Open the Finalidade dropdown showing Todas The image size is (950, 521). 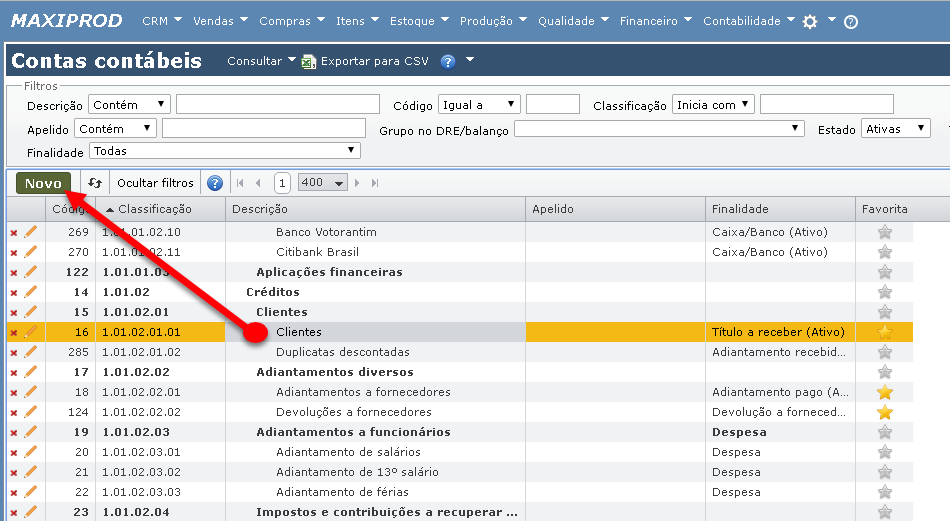tap(224, 151)
